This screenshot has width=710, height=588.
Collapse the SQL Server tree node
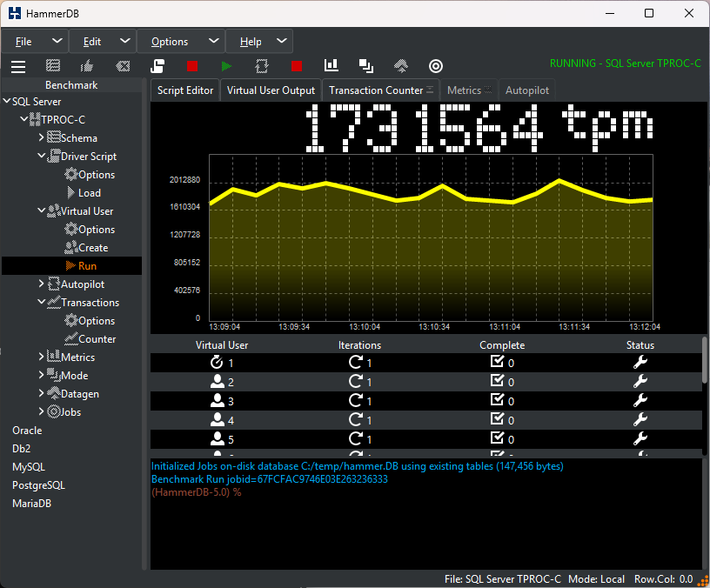(7, 101)
